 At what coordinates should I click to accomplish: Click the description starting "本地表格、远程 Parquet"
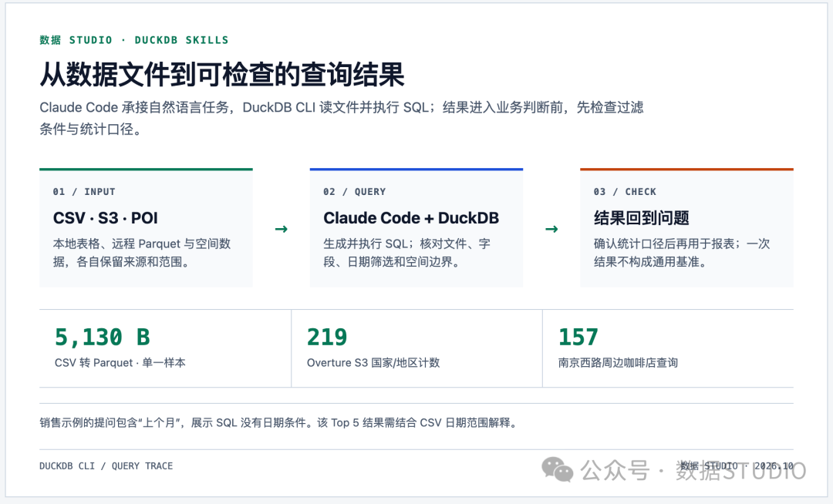142,253
